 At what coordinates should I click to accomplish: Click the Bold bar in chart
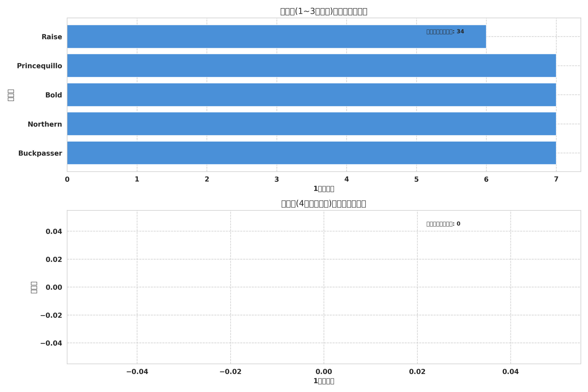(311, 95)
